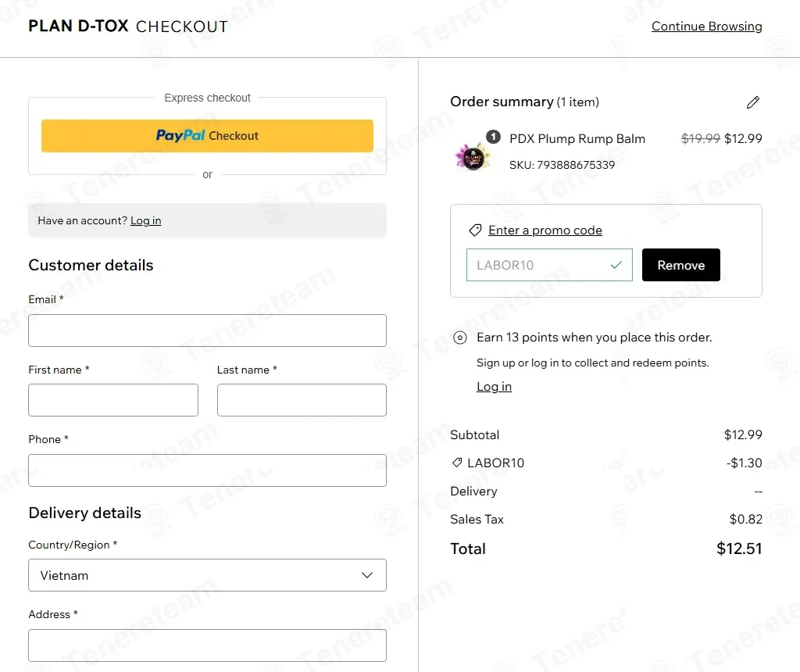Click Log in beside Have an account
The width and height of the screenshot is (800, 672).
pyautogui.click(x=146, y=220)
